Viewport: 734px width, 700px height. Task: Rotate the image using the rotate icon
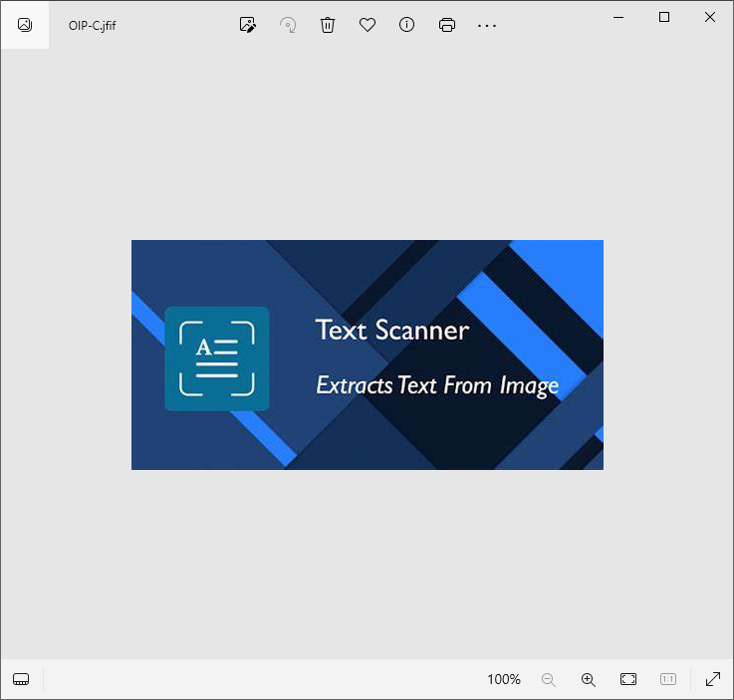[288, 25]
